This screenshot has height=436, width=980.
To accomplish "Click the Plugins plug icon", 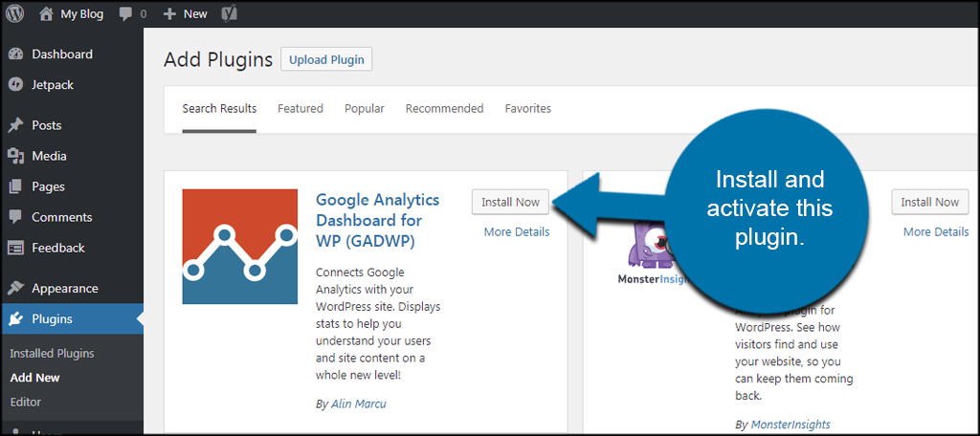I will pyautogui.click(x=15, y=319).
